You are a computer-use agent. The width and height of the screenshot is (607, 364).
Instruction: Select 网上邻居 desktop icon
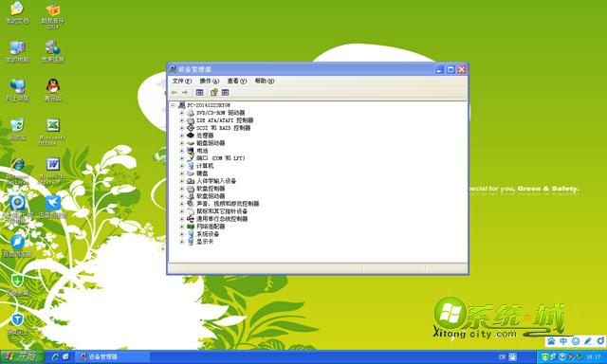17,90
